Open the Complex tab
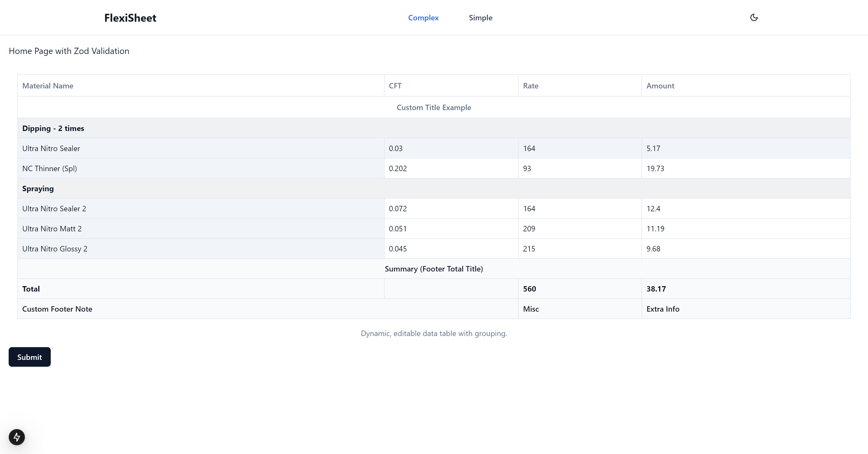Image resolution: width=868 pixels, height=454 pixels. (x=423, y=18)
